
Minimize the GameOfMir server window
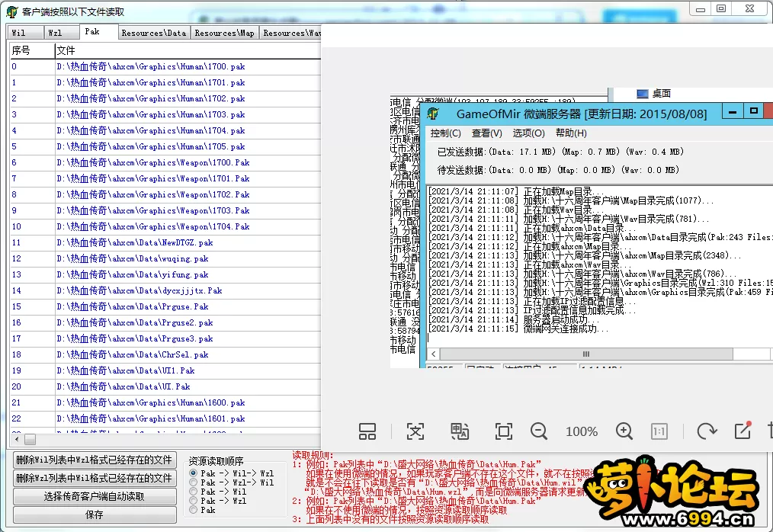[x=733, y=112]
